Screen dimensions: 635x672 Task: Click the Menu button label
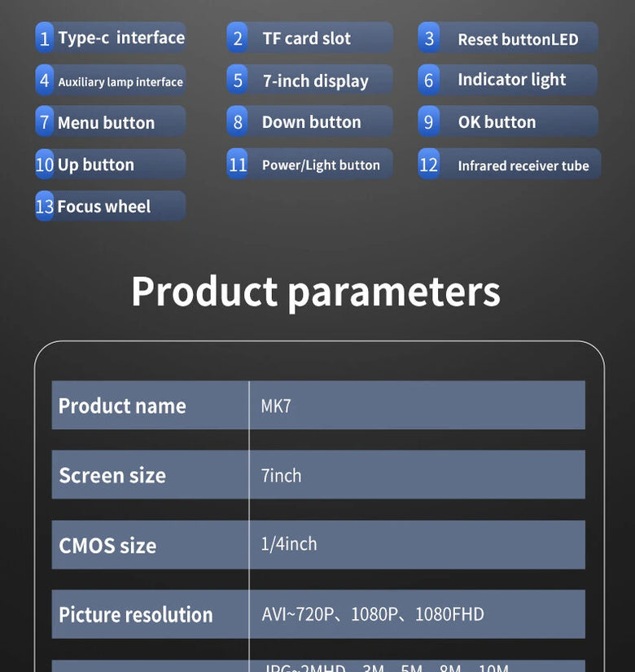point(106,123)
